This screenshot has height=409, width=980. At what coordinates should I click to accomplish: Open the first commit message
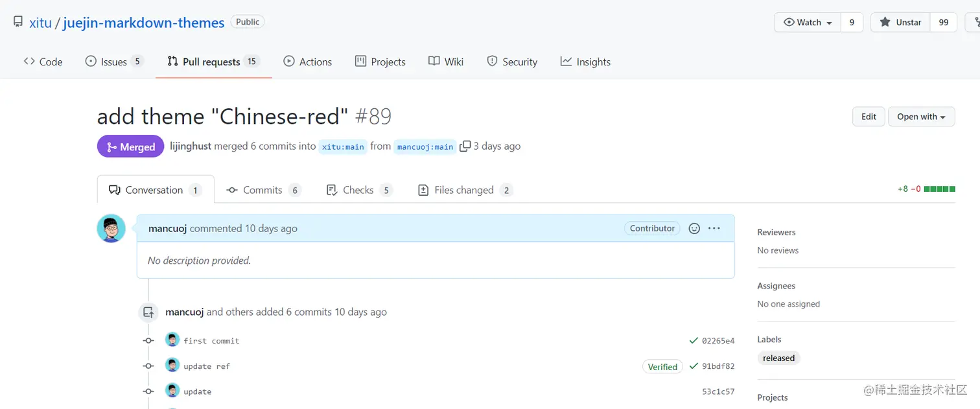[x=211, y=340]
